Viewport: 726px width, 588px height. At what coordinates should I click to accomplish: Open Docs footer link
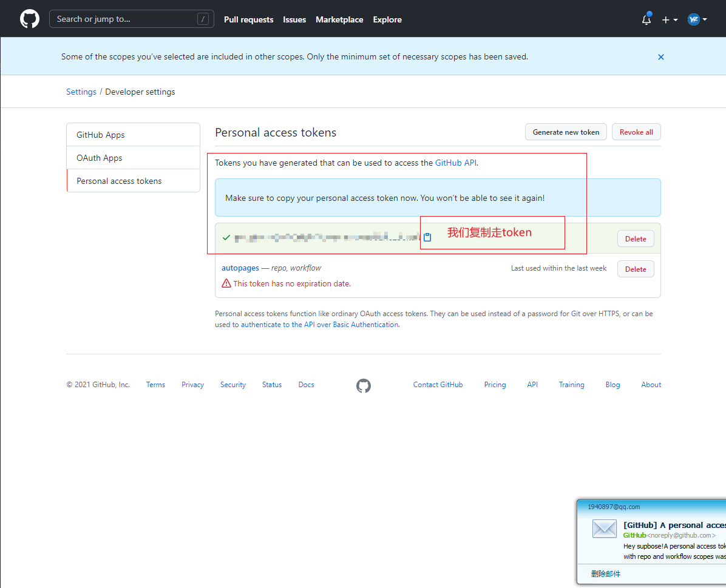pos(306,385)
